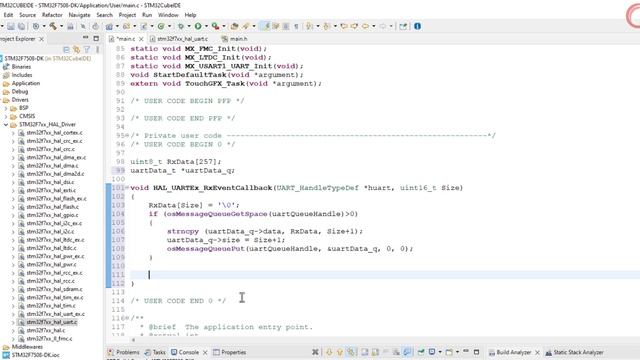640x360 pixels.
Task: Open the Help menu
Action: pyautogui.click(x=190, y=15)
